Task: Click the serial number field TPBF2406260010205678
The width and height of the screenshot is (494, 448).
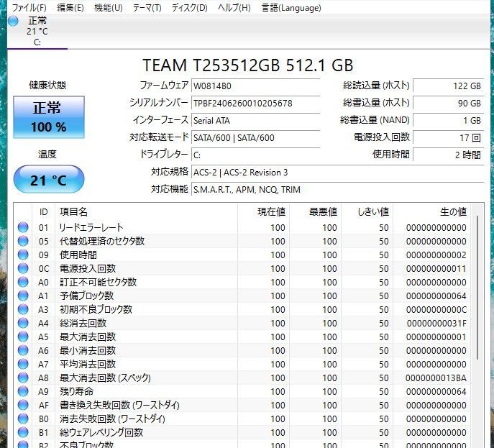Action: pyautogui.click(x=255, y=104)
